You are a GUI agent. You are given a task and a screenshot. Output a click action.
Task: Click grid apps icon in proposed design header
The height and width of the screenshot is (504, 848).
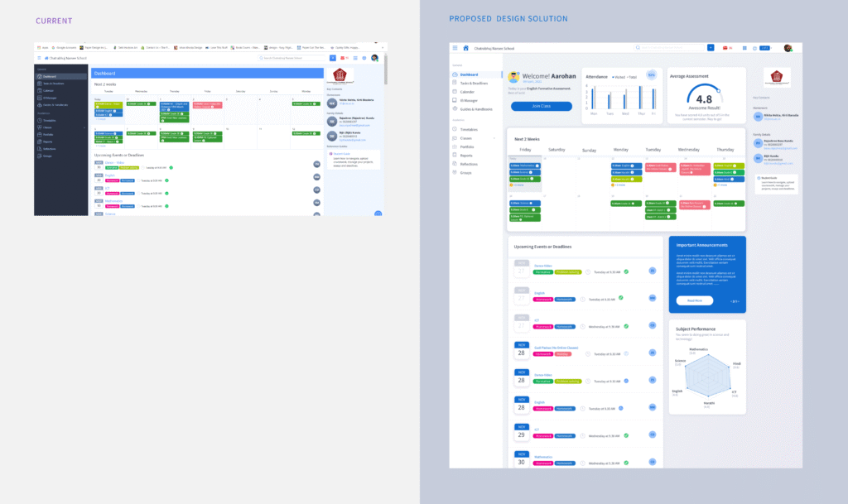(744, 48)
